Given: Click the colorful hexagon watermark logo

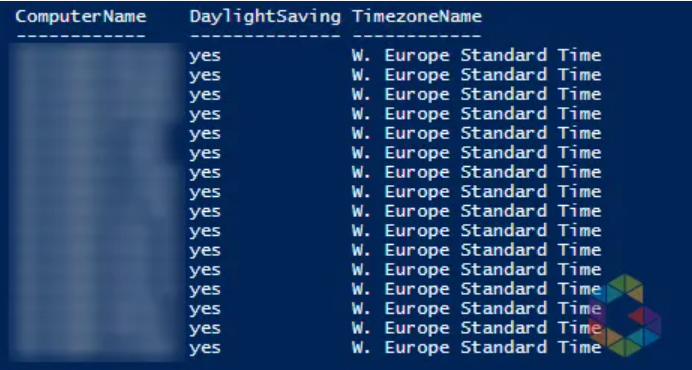Looking at the screenshot, I should coord(625,315).
